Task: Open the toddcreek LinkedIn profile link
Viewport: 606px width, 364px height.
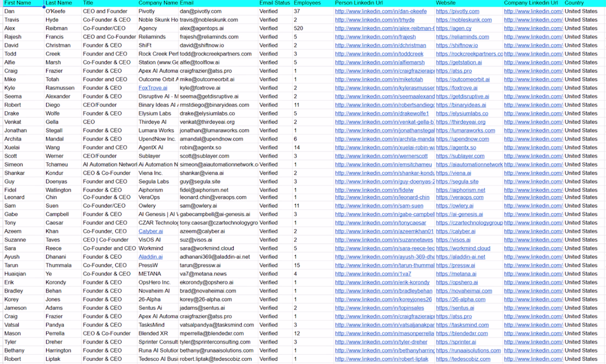Action: tap(379, 54)
